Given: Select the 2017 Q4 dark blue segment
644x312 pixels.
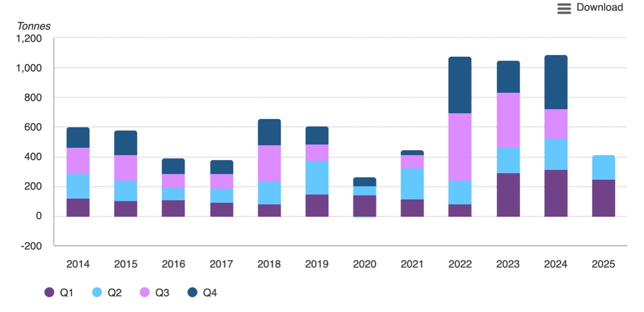Looking at the screenshot, I should pyautogui.click(x=221, y=167).
